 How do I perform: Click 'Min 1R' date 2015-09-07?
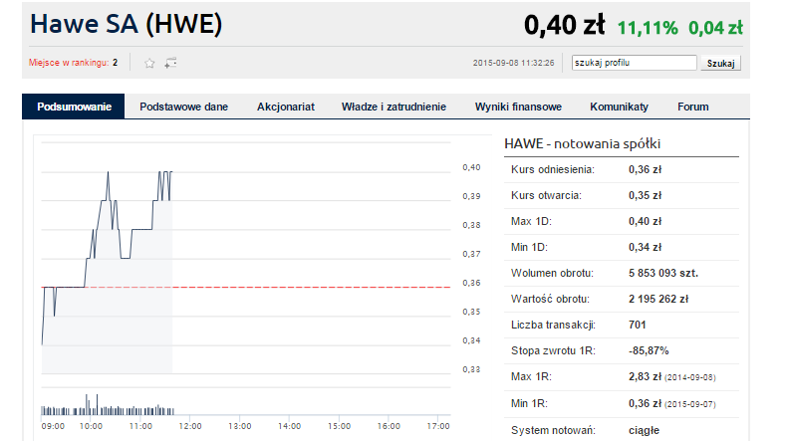690,404
